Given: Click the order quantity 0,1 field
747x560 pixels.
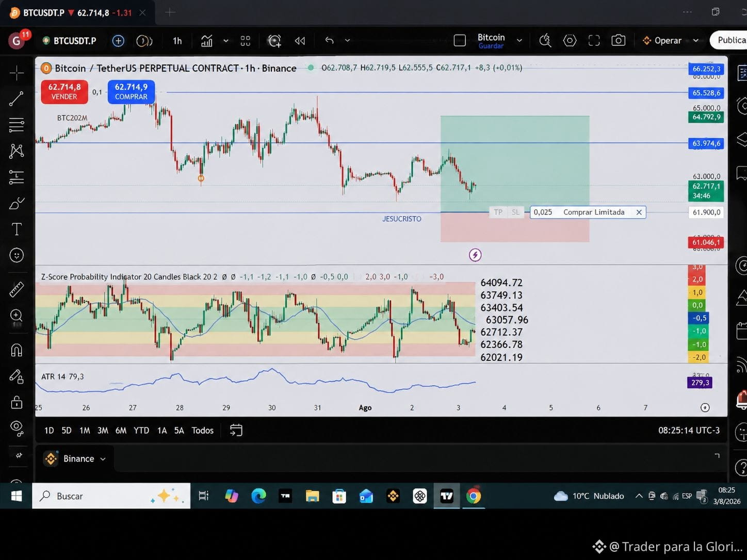Looking at the screenshot, I should click(x=98, y=92).
